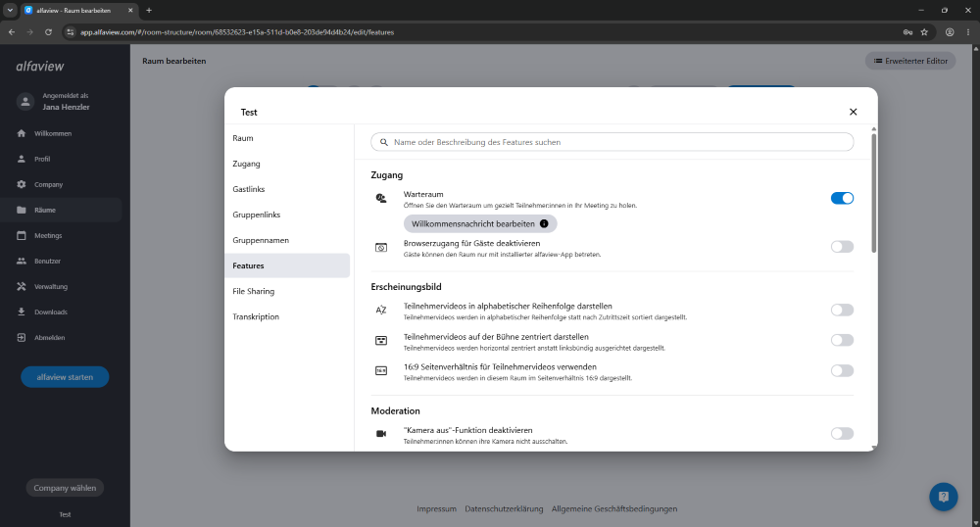Screen dimensions: 980x527
Task: Open Gastlinks section
Action: tap(287, 189)
